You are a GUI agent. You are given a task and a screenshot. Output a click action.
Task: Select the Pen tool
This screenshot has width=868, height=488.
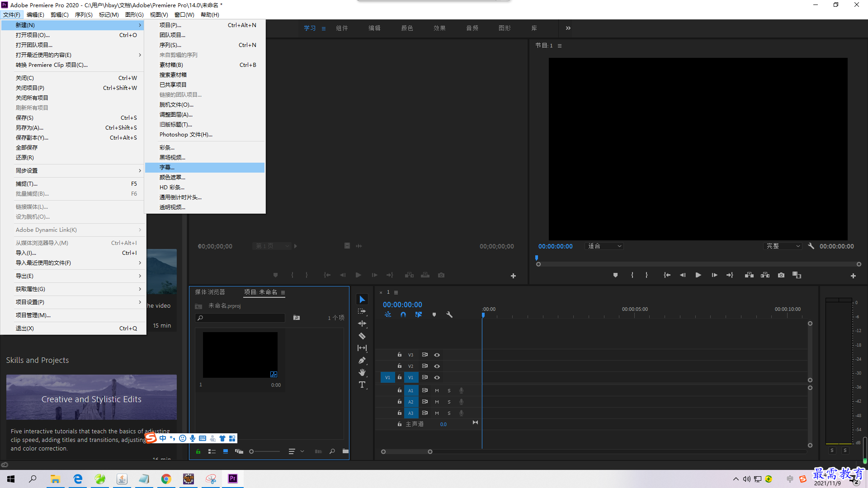point(362,360)
